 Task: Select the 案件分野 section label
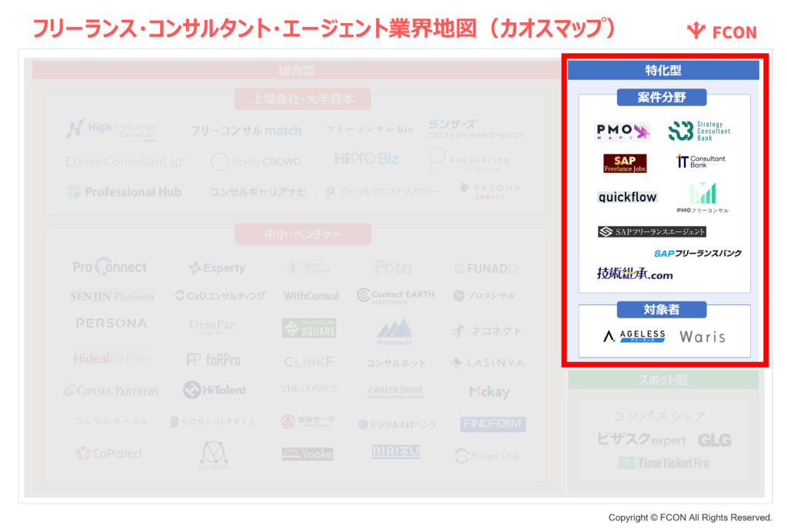[x=662, y=97]
